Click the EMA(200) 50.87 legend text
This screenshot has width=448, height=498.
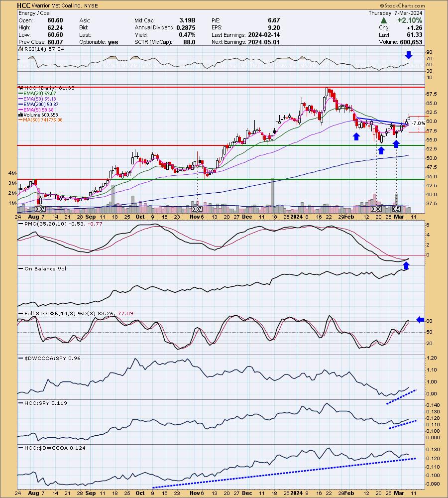[41, 104]
